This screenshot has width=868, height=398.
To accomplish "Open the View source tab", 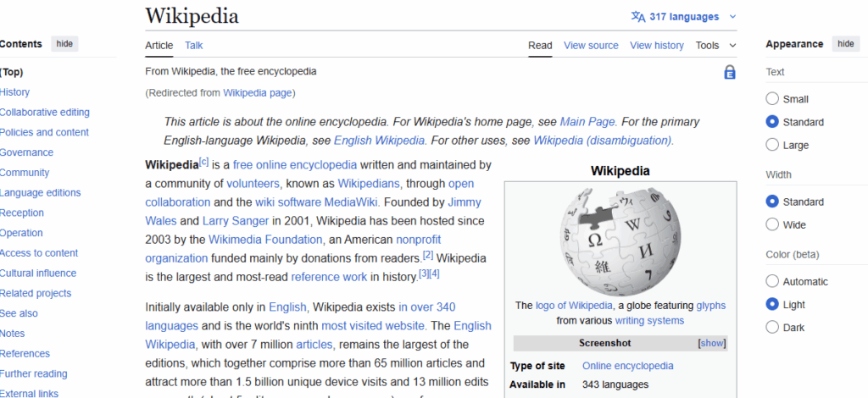I will (x=591, y=46).
